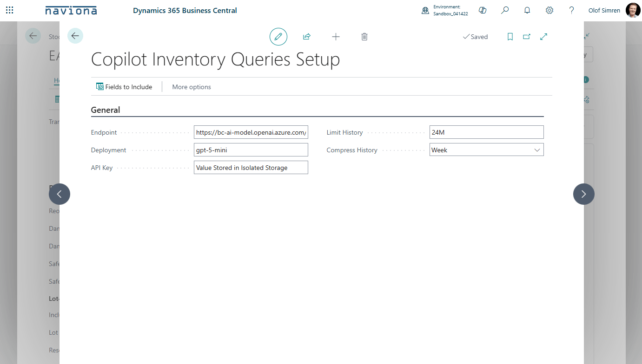
Task: Click the Copilot Inventory Queries Setup page title
Action: [x=215, y=59]
